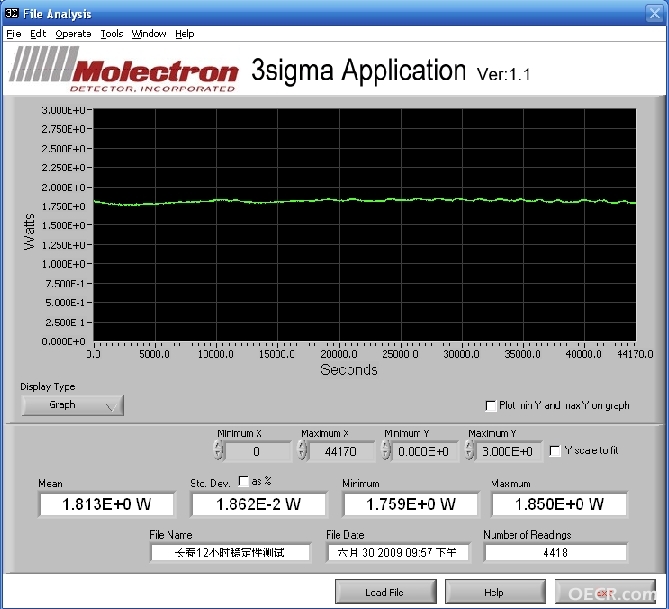Open the Window menu
This screenshot has width=669, height=609.
coord(148,34)
